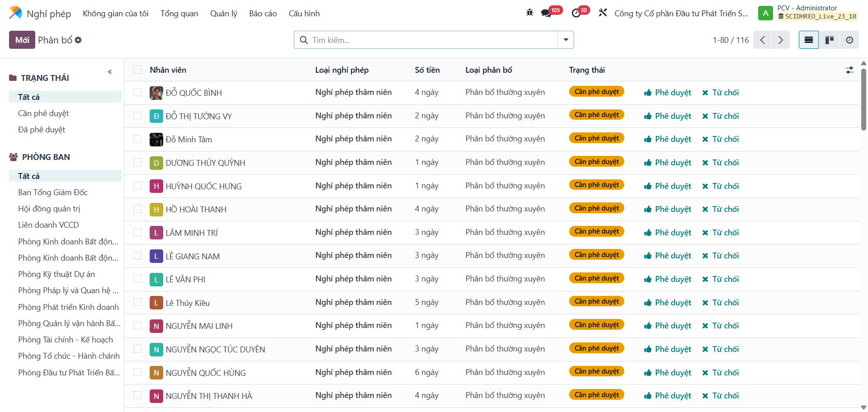Screen dimensions: 868x412
Task: Open the Báo cáo menu
Action: point(263,14)
